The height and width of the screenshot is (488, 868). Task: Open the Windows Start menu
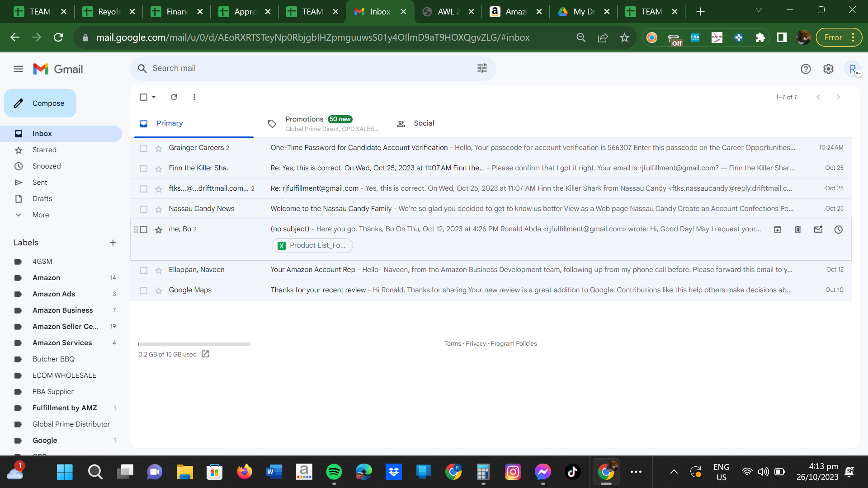[65, 472]
